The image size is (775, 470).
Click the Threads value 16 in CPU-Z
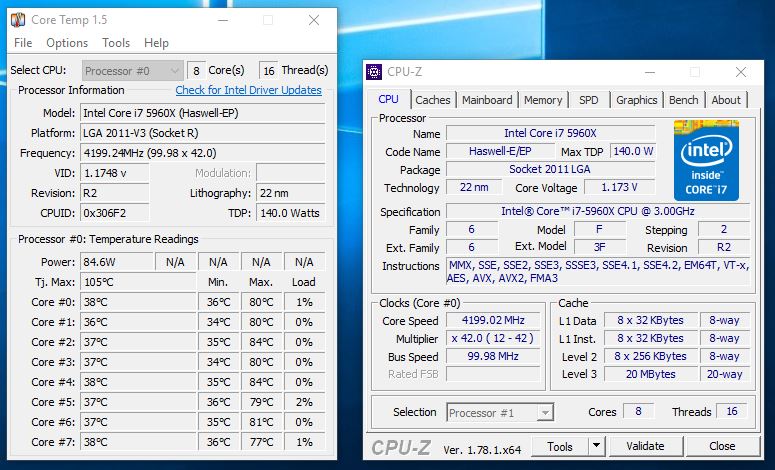point(732,411)
